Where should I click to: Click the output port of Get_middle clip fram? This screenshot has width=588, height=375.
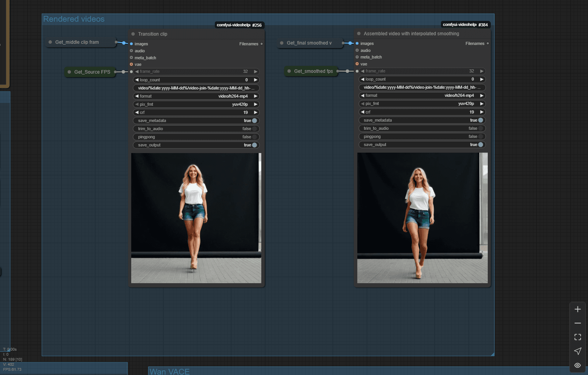coord(116,42)
